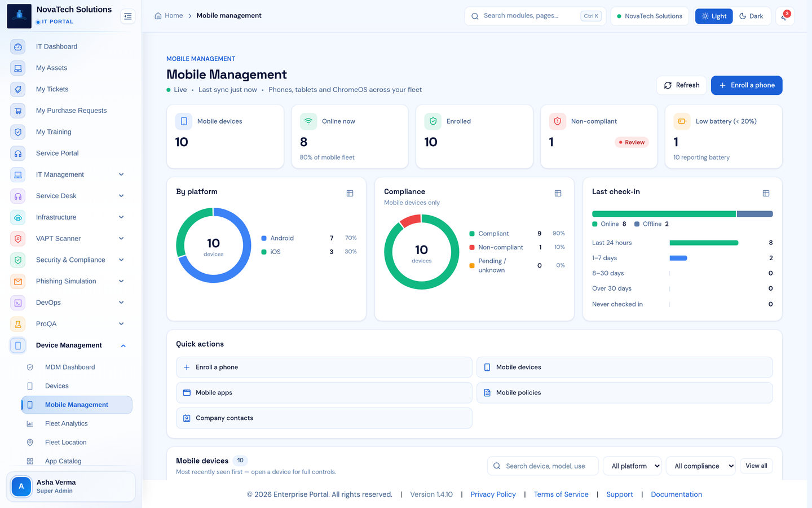Screen dimensions: 812x508
Task: Click the Search modules, pages field
Action: point(535,16)
